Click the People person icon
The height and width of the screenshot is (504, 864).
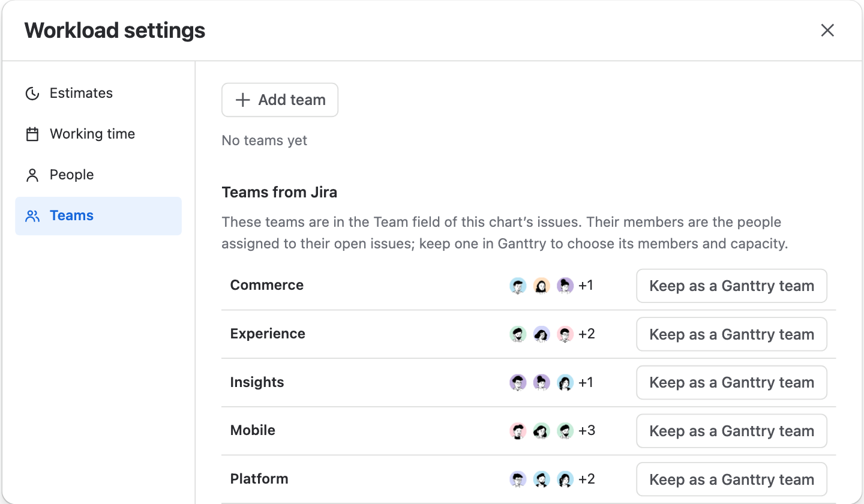32,175
